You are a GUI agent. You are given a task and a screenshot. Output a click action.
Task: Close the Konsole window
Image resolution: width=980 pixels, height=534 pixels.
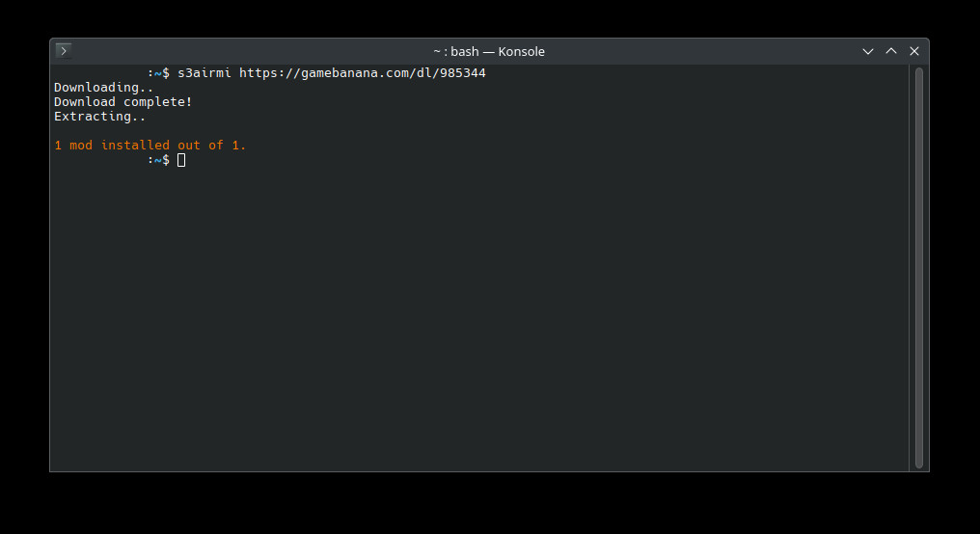tap(914, 51)
